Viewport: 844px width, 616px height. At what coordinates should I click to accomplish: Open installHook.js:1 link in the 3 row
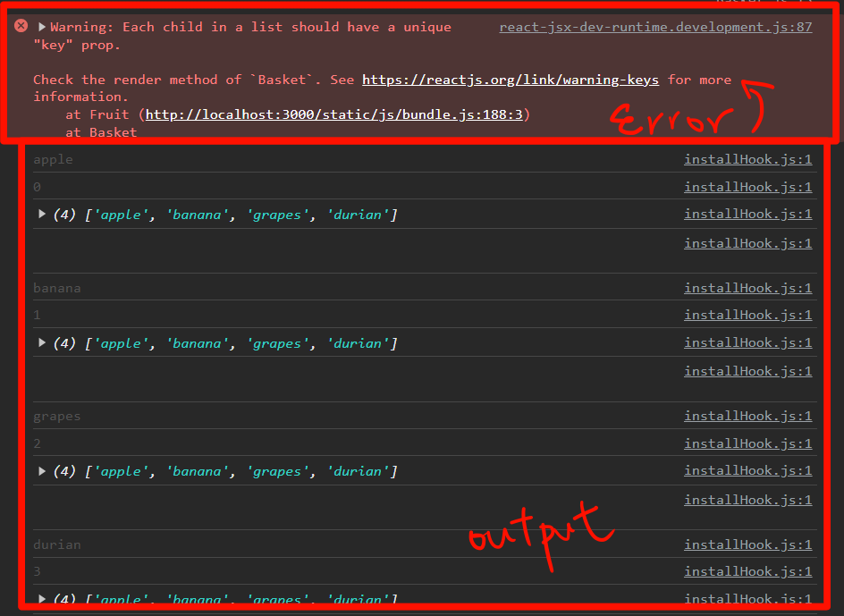[x=747, y=572]
